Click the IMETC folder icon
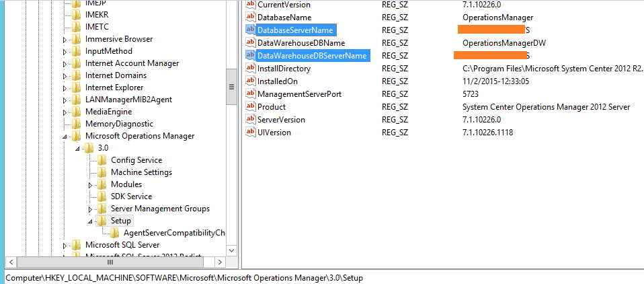 77,27
